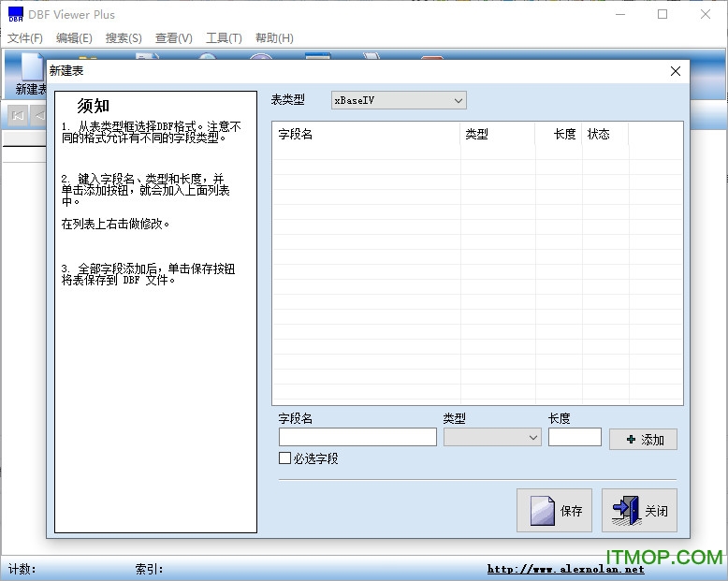Click the 添加 button
Screen dimensions: 728x581
tap(643, 439)
